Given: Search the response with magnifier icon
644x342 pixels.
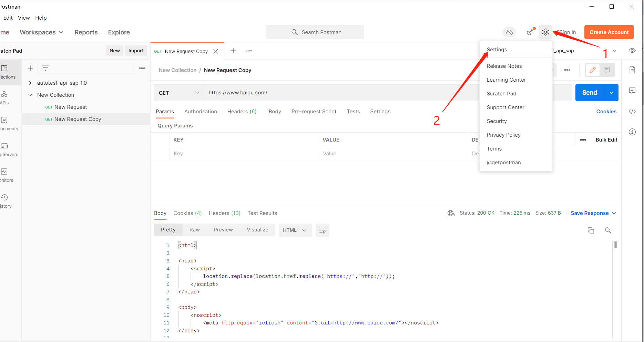Looking at the screenshot, I should (x=608, y=230).
